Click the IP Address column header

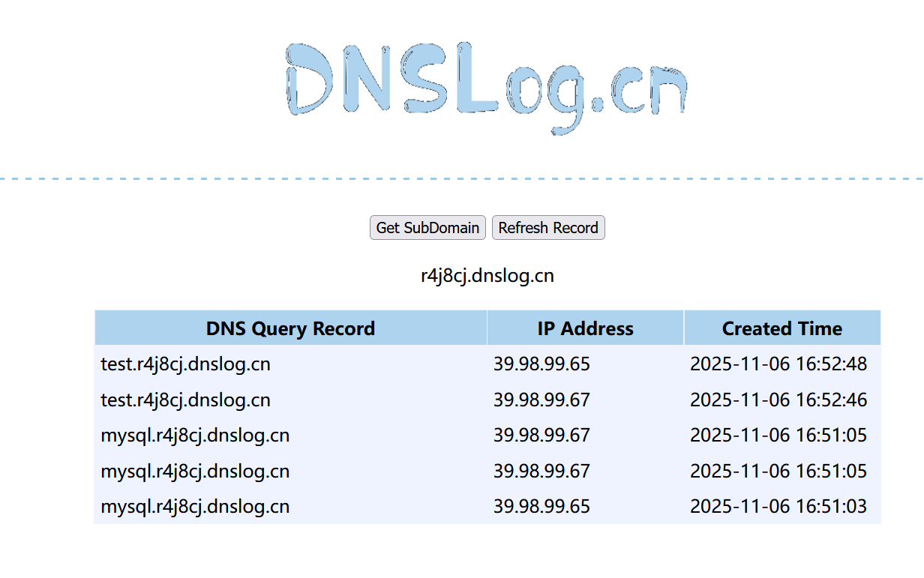[x=585, y=328]
